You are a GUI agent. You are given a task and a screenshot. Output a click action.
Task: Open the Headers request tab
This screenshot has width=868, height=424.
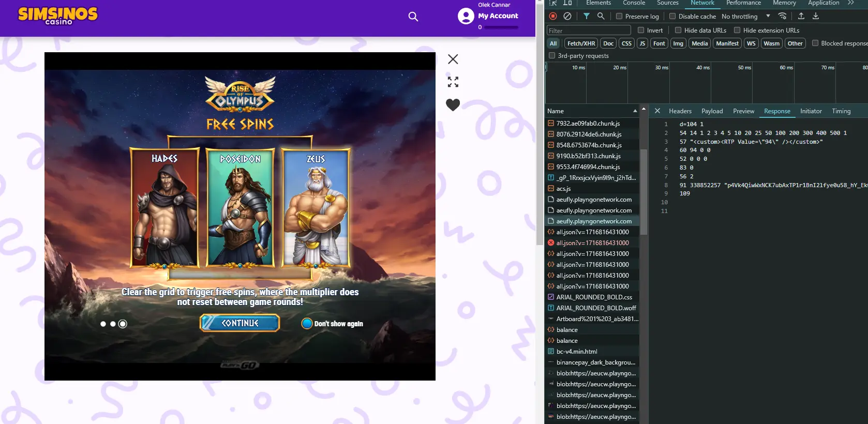click(x=680, y=111)
